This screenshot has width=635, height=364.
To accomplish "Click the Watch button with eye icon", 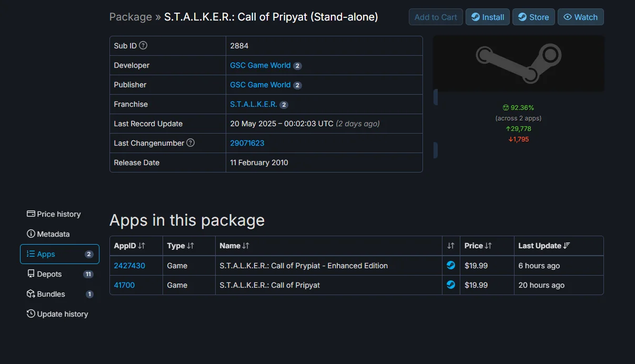I will (x=581, y=17).
